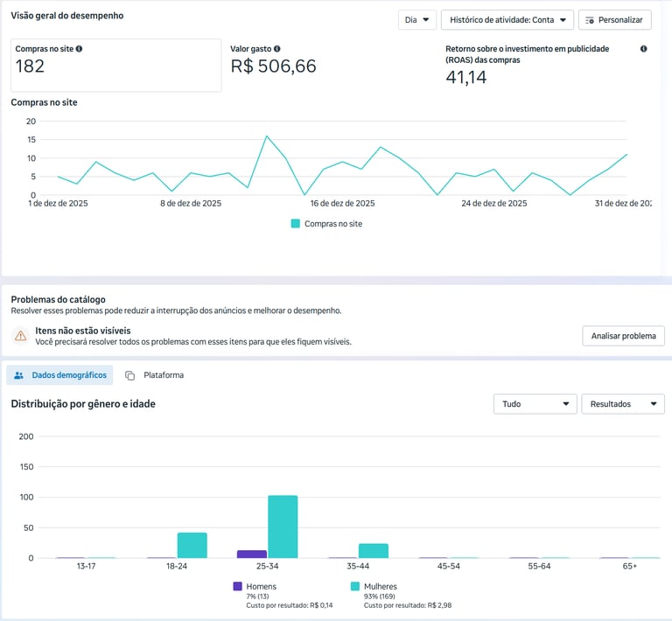Open the Resultados metric dropdown
The height and width of the screenshot is (621, 672).
coord(623,404)
